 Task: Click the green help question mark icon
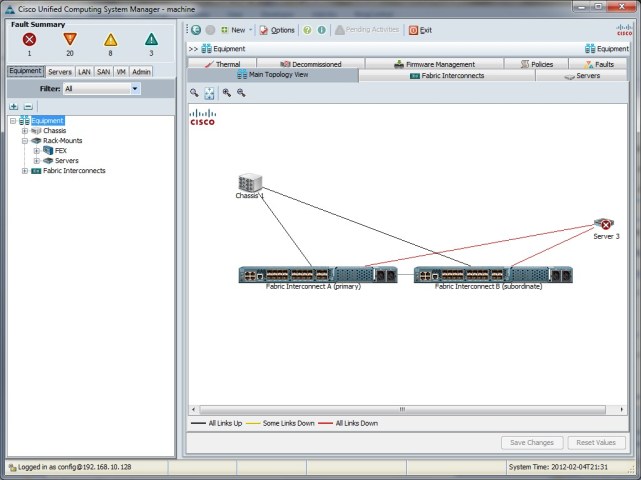click(x=307, y=30)
